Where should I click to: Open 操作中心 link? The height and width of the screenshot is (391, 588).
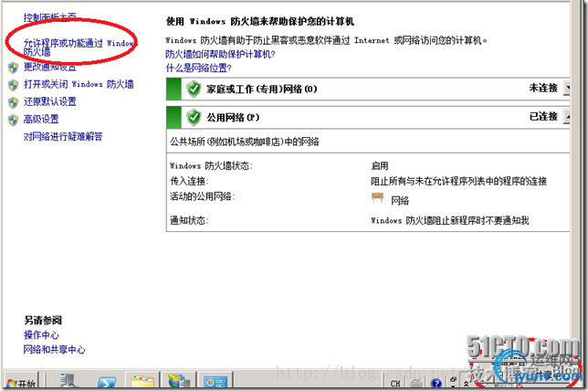[x=41, y=334]
